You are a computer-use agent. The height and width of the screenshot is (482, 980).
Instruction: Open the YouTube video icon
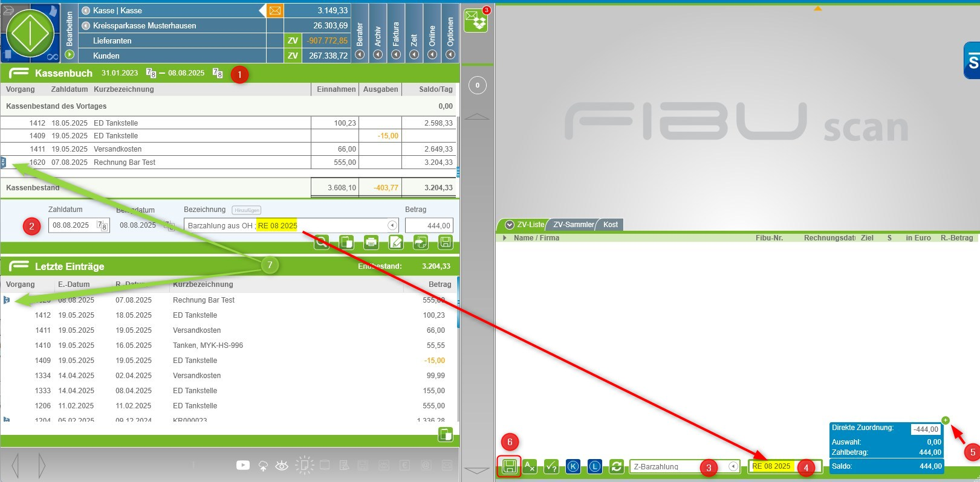tap(243, 465)
